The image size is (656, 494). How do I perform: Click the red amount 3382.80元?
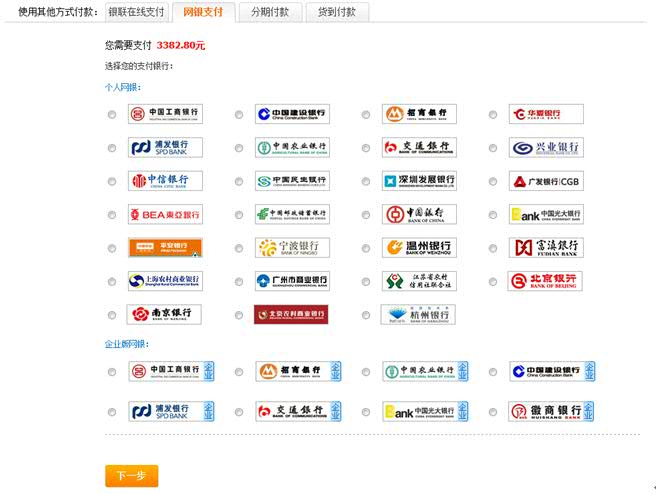[181, 45]
